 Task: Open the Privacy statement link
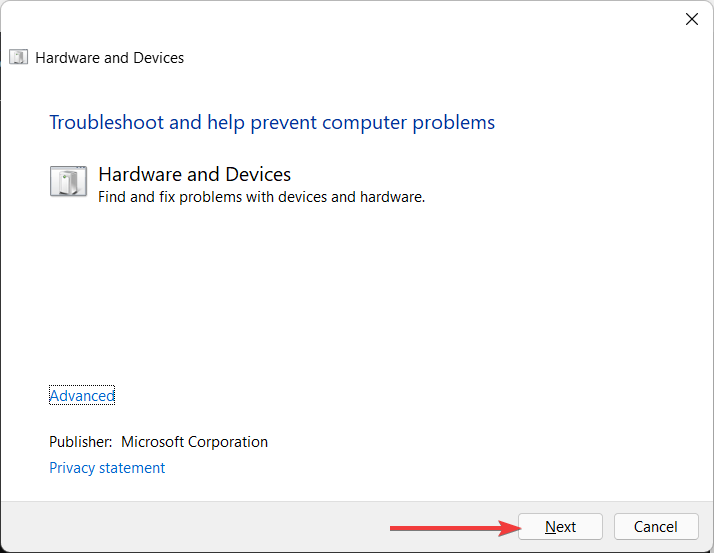pos(107,468)
